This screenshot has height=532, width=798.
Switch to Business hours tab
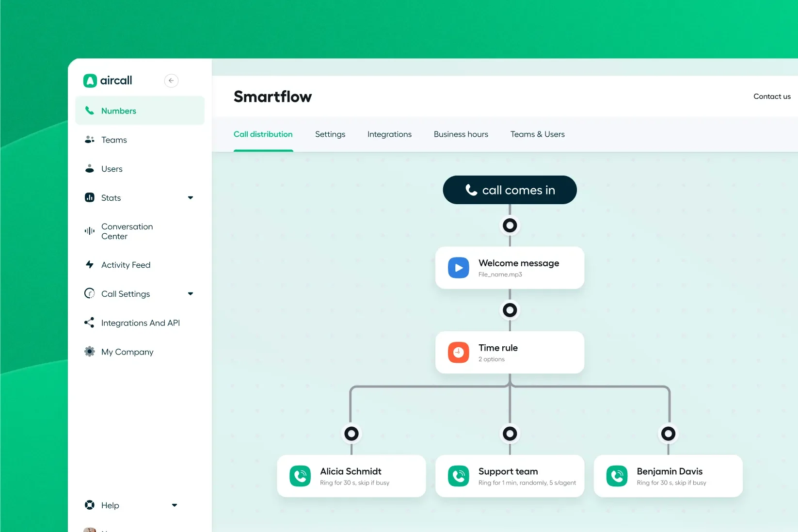click(x=461, y=134)
